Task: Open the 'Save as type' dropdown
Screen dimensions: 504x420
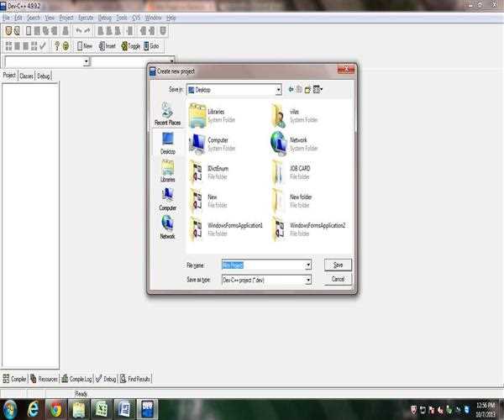Action: [308, 279]
